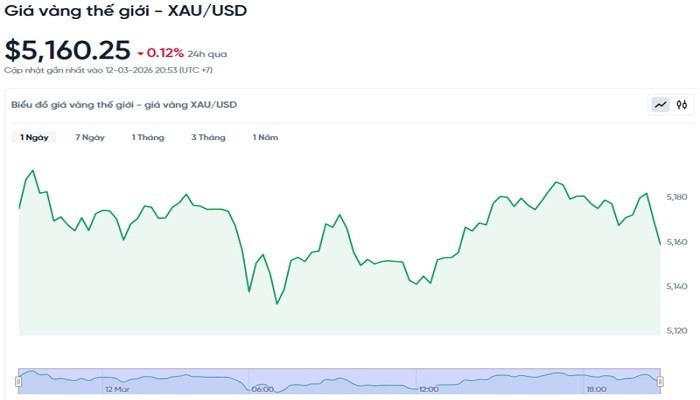Switch to the line chart view

point(661,104)
